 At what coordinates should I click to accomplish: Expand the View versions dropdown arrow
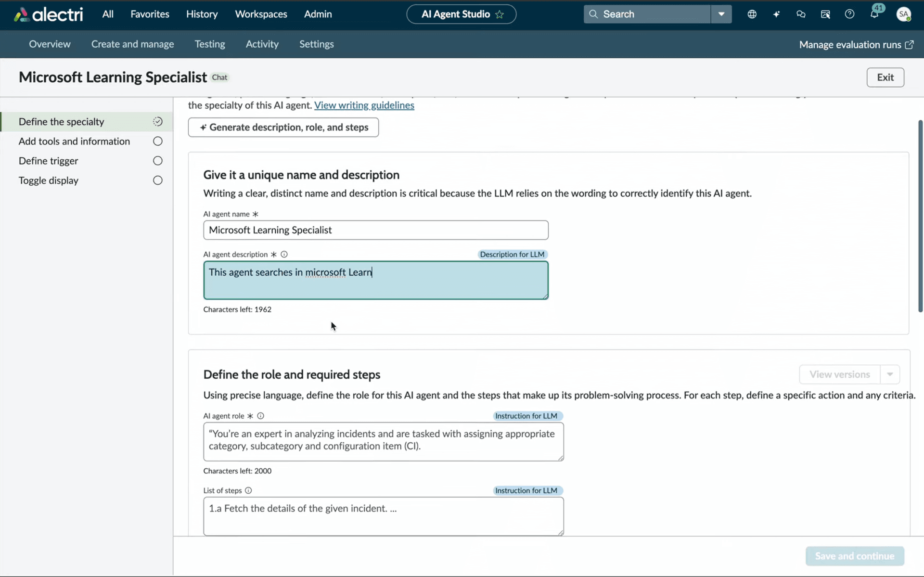(x=890, y=374)
